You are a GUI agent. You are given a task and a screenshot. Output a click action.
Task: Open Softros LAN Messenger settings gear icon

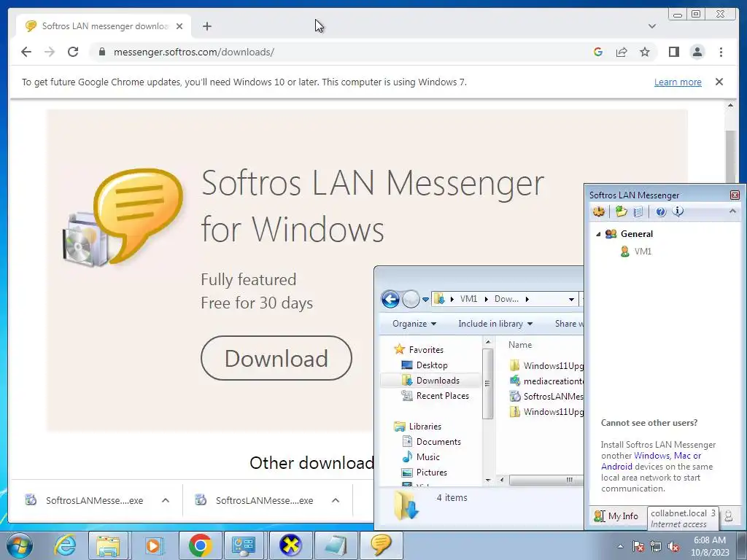pyautogui.click(x=599, y=211)
